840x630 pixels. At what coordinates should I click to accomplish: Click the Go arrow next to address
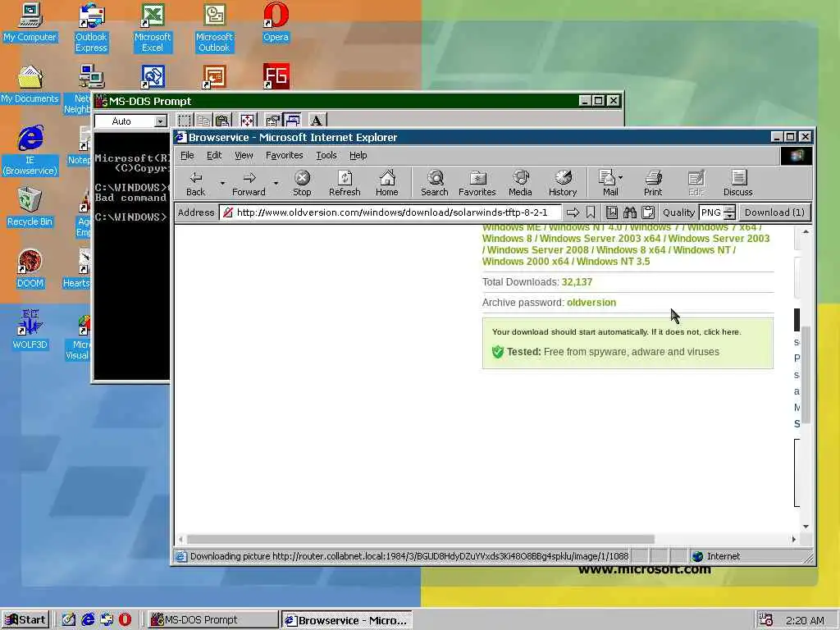pyautogui.click(x=573, y=212)
